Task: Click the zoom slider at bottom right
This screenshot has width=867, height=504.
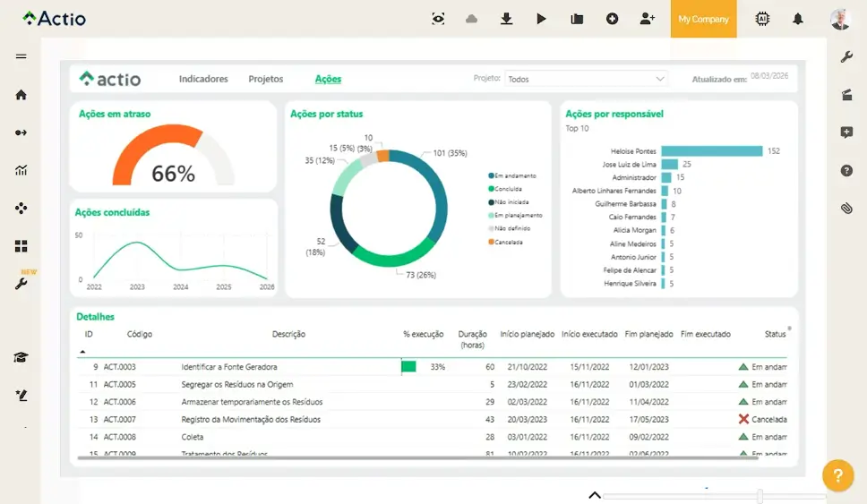Action: pyautogui.click(x=760, y=496)
